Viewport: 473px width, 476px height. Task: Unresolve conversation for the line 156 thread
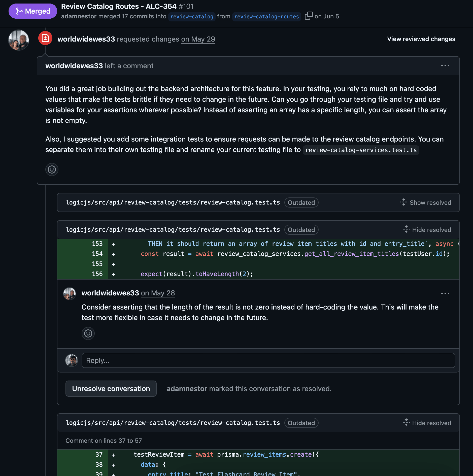click(x=111, y=389)
